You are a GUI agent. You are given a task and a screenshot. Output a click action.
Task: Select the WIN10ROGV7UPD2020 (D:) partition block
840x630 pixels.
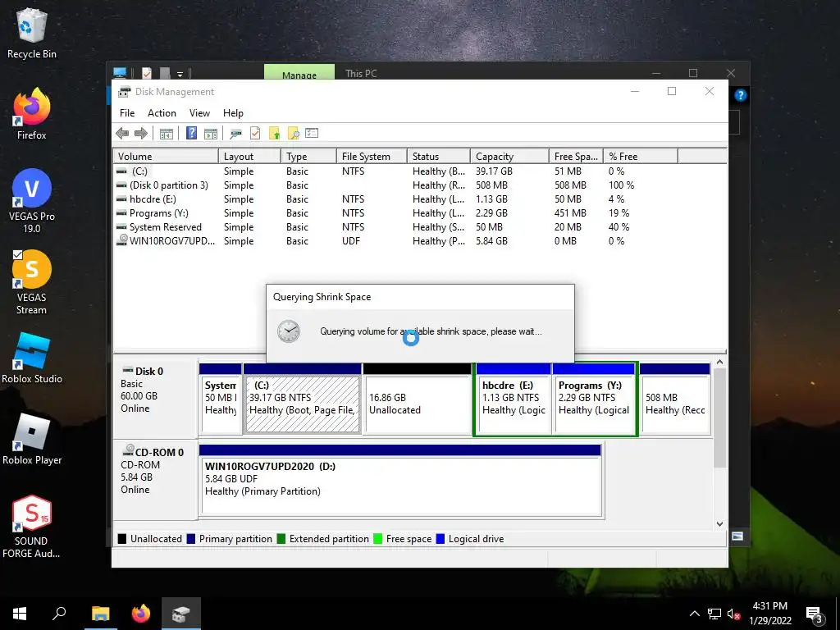tap(401, 480)
